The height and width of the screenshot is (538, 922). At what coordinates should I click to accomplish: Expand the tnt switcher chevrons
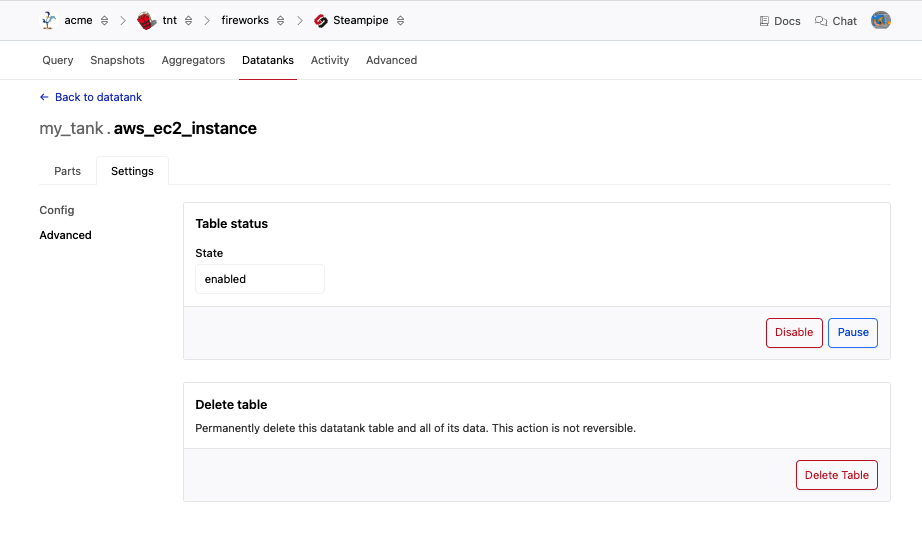point(189,21)
